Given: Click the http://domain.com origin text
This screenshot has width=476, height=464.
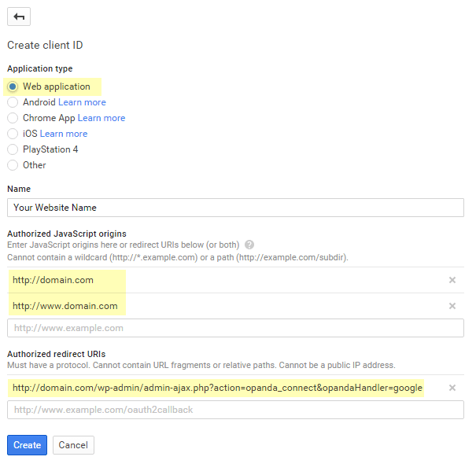Looking at the screenshot, I should (53, 280).
